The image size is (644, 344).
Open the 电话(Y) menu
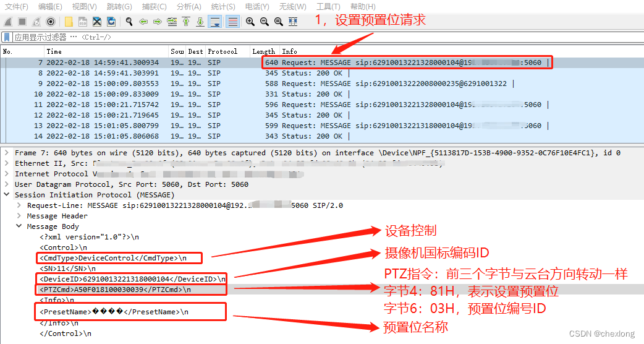tap(257, 7)
